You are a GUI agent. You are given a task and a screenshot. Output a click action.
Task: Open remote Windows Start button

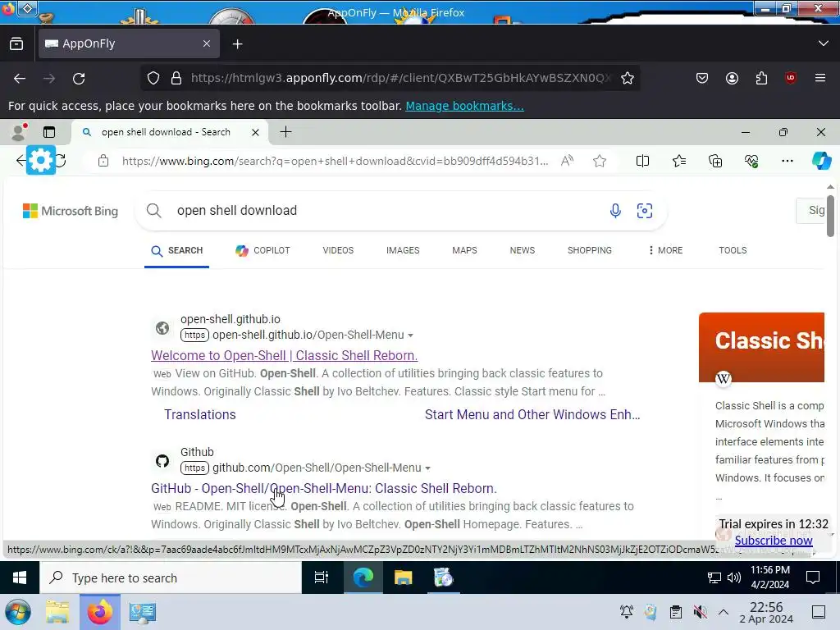20,577
